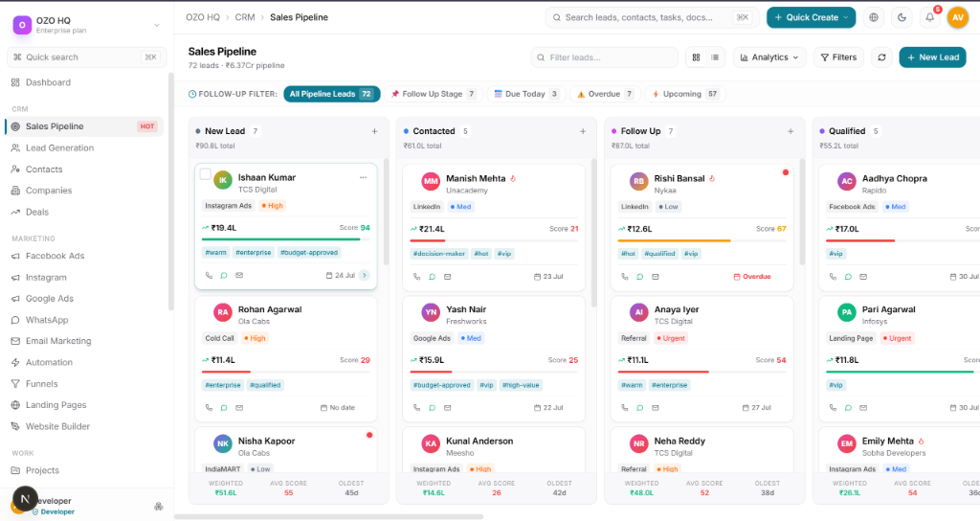Focus the global search leads field
This screenshot has height=521, width=980.
[x=652, y=17]
